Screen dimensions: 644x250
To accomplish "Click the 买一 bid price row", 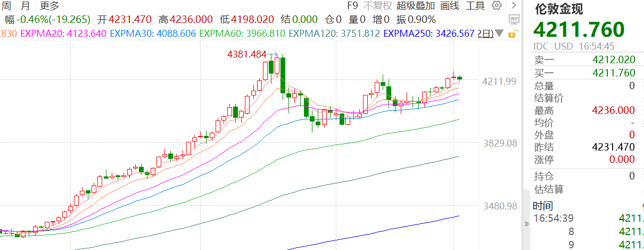I will tap(584, 73).
